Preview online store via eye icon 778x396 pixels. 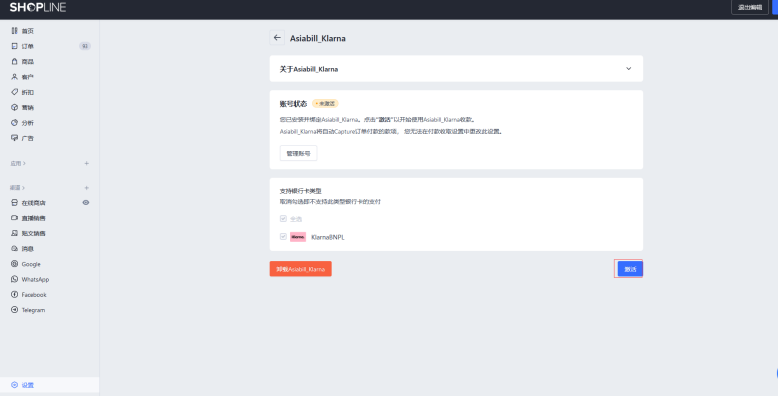tap(86, 202)
